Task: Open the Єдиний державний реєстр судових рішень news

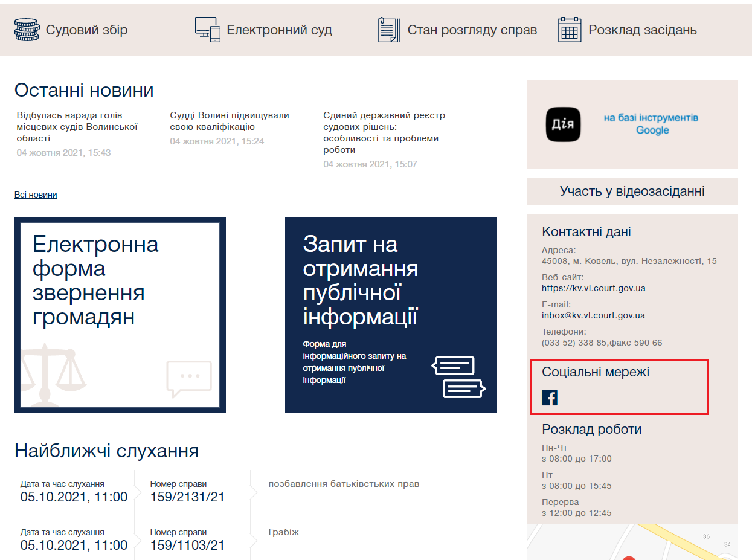Action: click(384, 132)
